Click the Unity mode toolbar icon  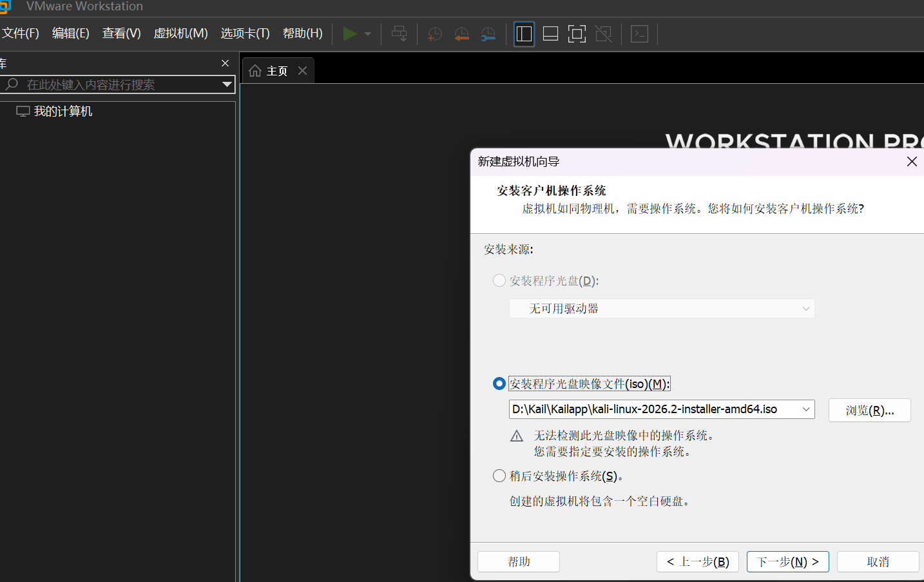(604, 34)
